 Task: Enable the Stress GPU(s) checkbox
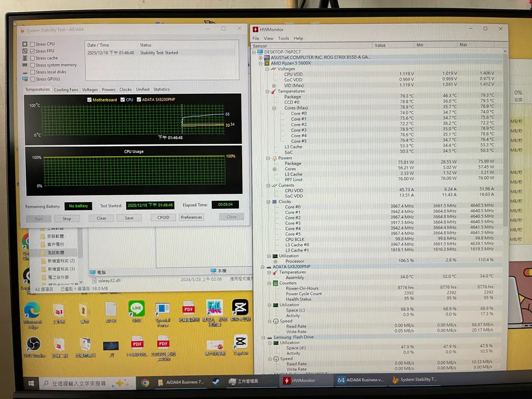click(x=33, y=79)
